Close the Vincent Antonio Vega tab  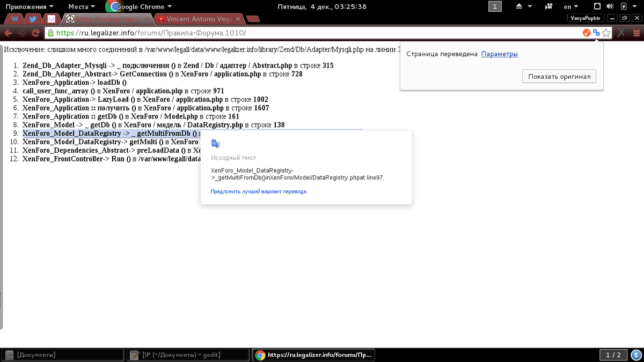[238, 19]
